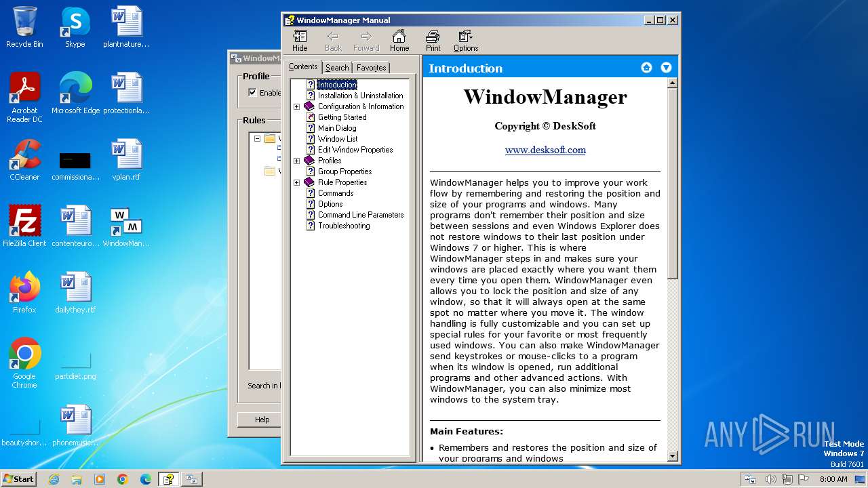
Task: Open the Installation & Uninstallation topic
Action: [361, 96]
